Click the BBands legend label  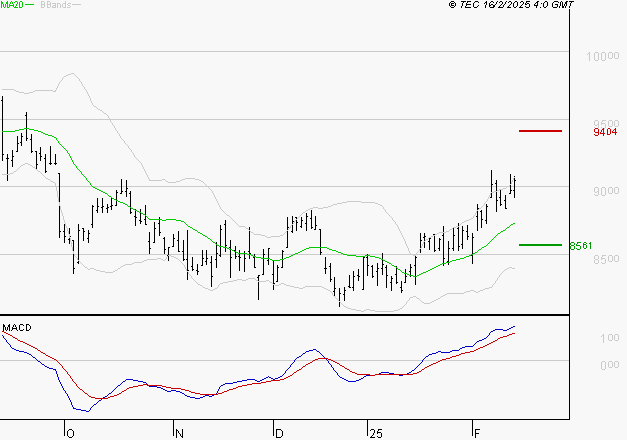coord(56,5)
